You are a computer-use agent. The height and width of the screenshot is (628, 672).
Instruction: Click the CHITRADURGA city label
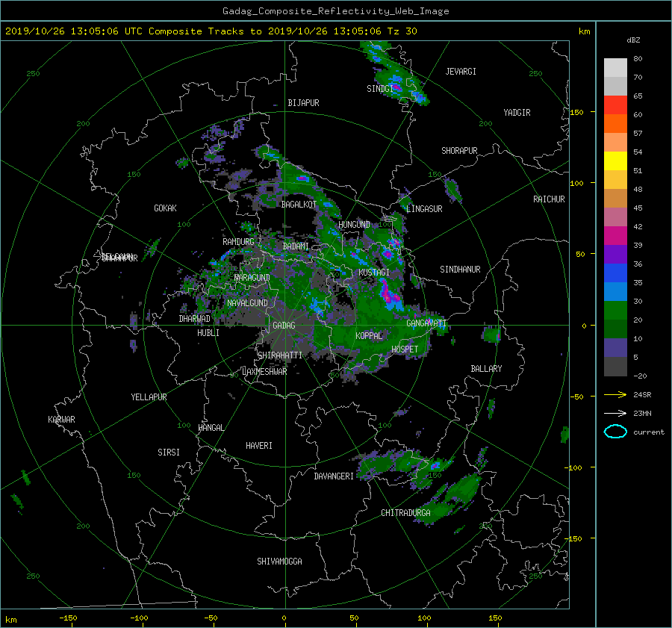406,513
